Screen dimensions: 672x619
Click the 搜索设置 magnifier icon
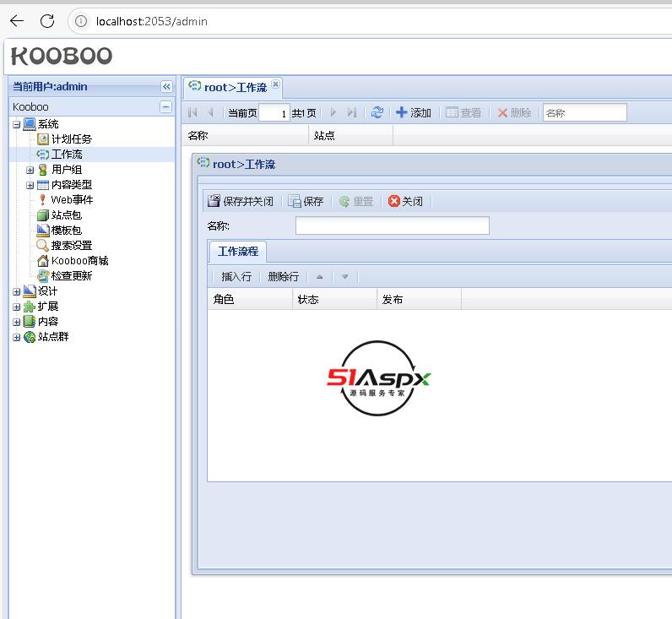pos(42,246)
